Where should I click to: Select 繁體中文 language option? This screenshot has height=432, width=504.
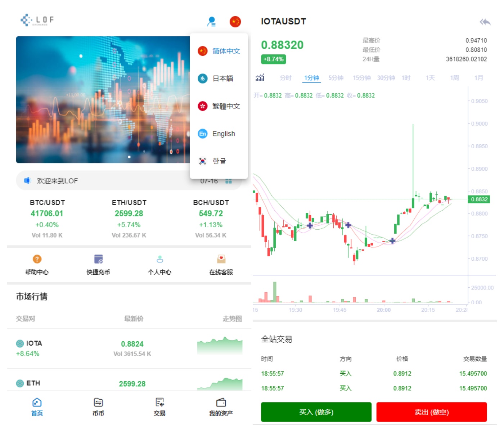226,106
